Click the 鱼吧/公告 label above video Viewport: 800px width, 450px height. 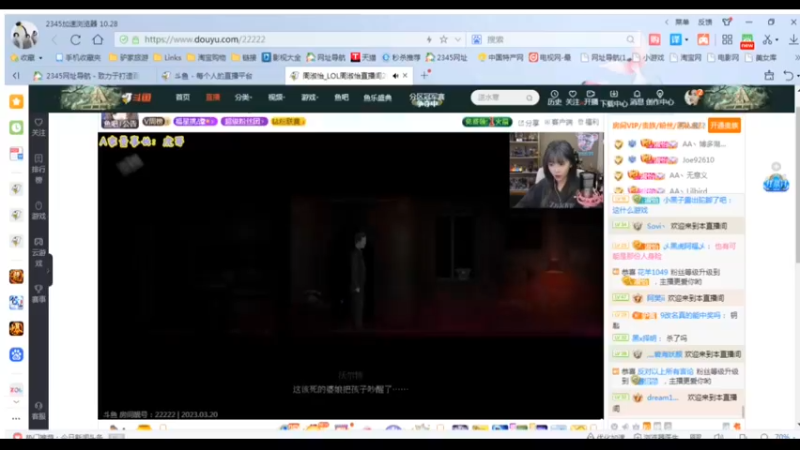(x=120, y=121)
